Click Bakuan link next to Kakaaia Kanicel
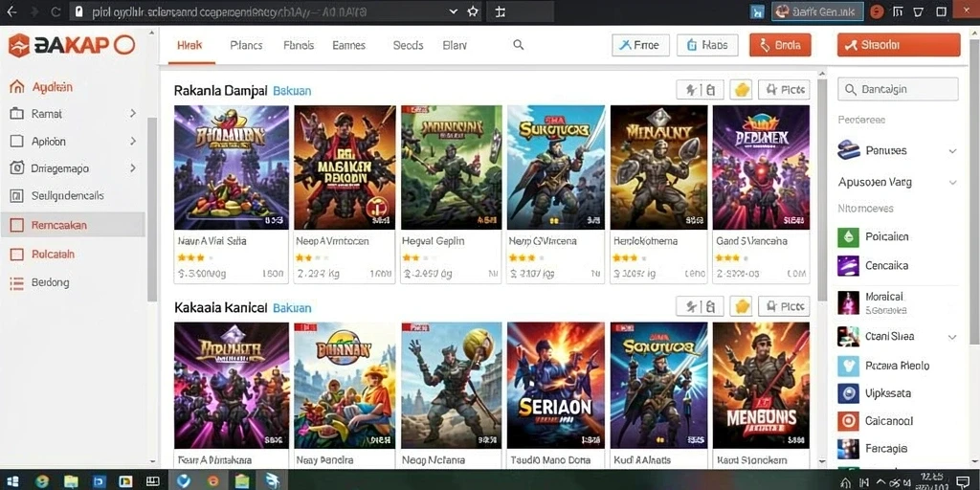The height and width of the screenshot is (490, 980). tap(292, 307)
